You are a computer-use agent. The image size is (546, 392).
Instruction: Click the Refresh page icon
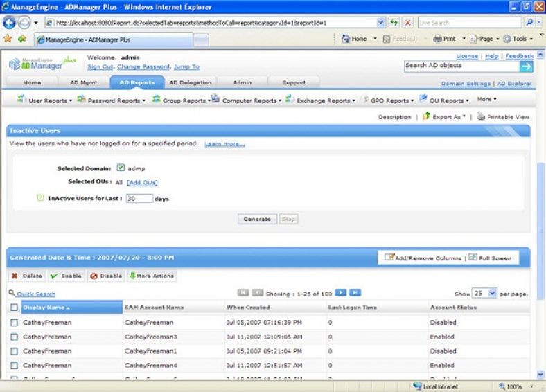click(394, 23)
